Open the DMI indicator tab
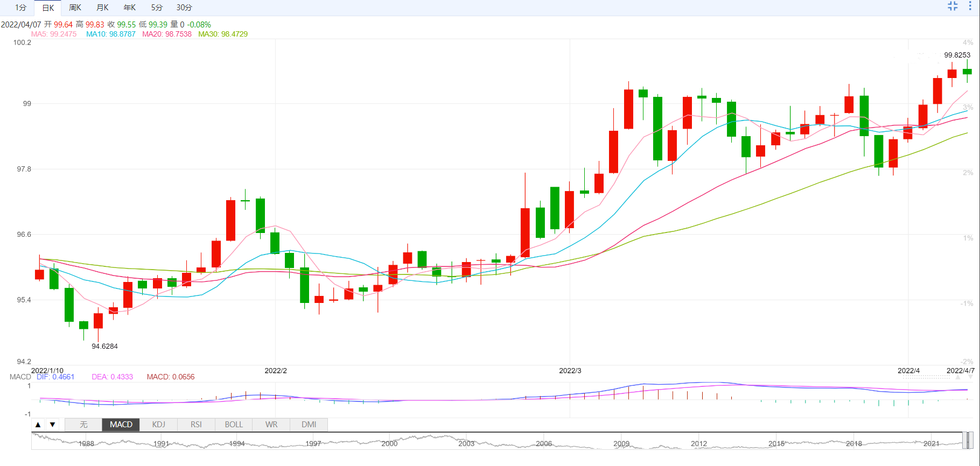This screenshot has width=980, height=466. [309, 425]
